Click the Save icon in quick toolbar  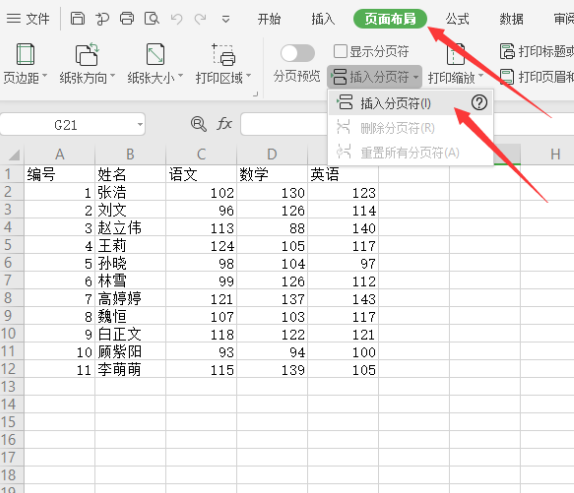tap(77, 18)
